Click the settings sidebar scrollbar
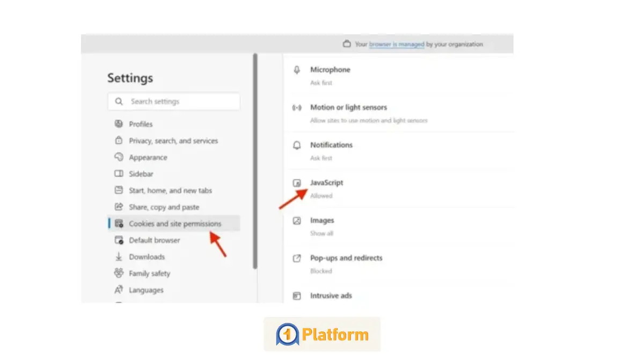 pos(255,161)
